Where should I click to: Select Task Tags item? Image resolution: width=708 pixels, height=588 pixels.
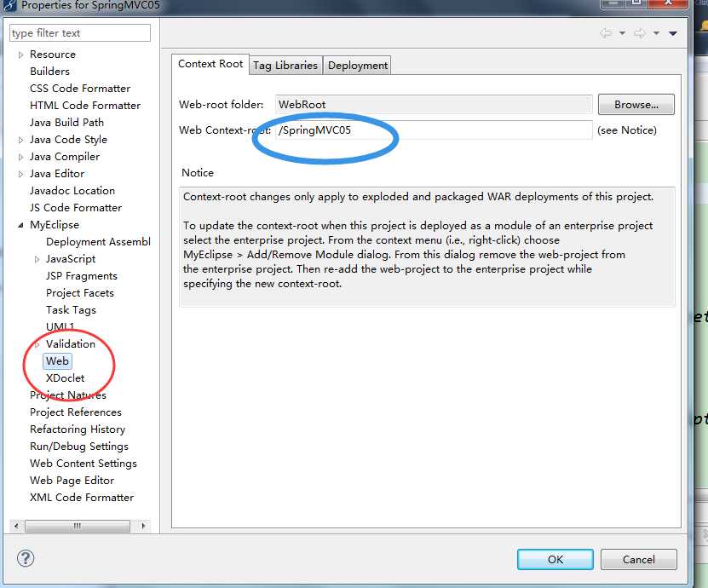click(71, 310)
